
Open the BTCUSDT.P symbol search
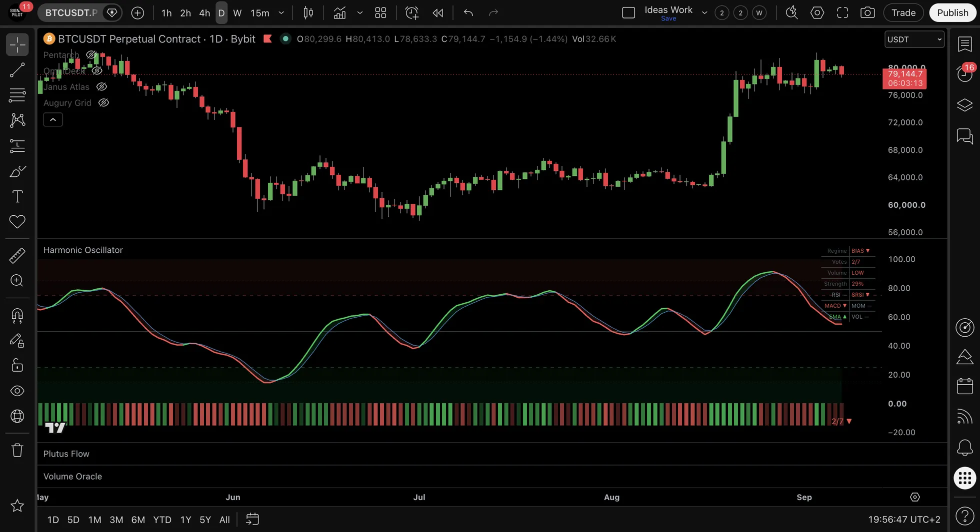click(71, 13)
